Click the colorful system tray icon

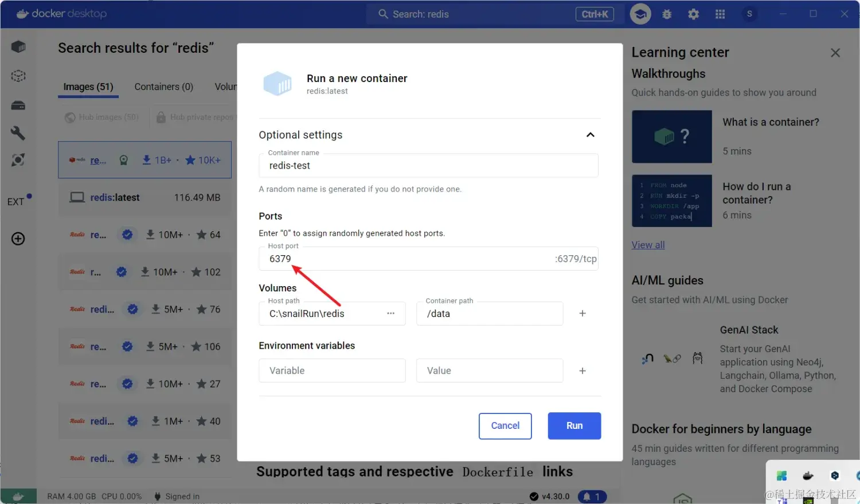pyautogui.click(x=781, y=475)
